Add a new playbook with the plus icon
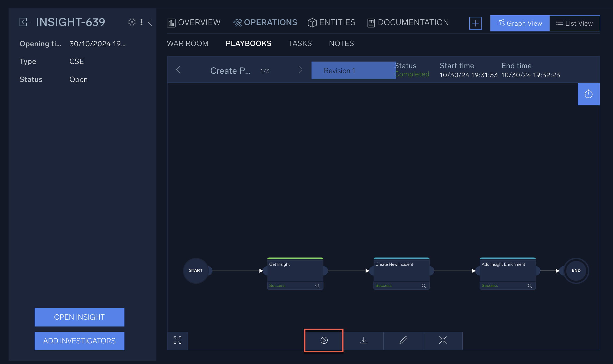The height and width of the screenshot is (364, 613). click(x=475, y=23)
